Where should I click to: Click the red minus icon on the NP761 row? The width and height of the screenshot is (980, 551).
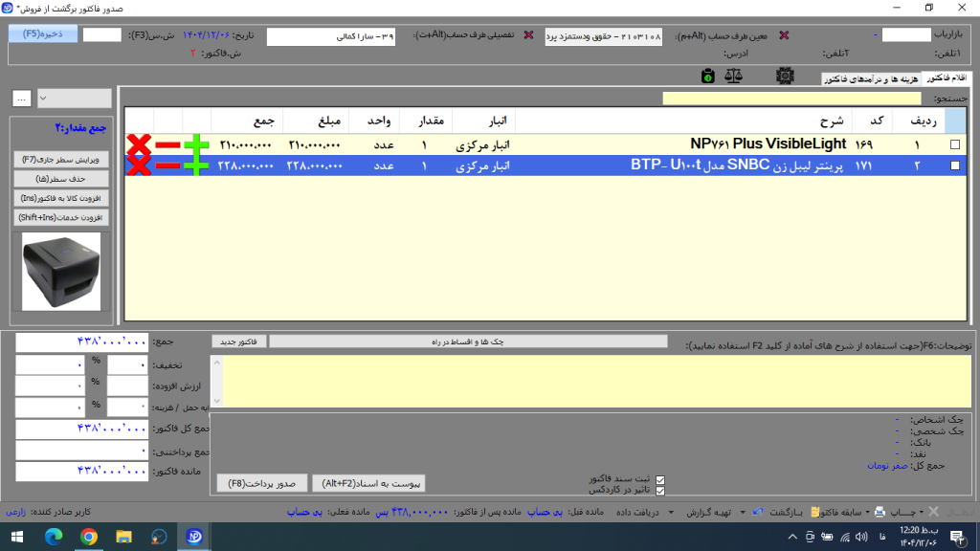[167, 144]
